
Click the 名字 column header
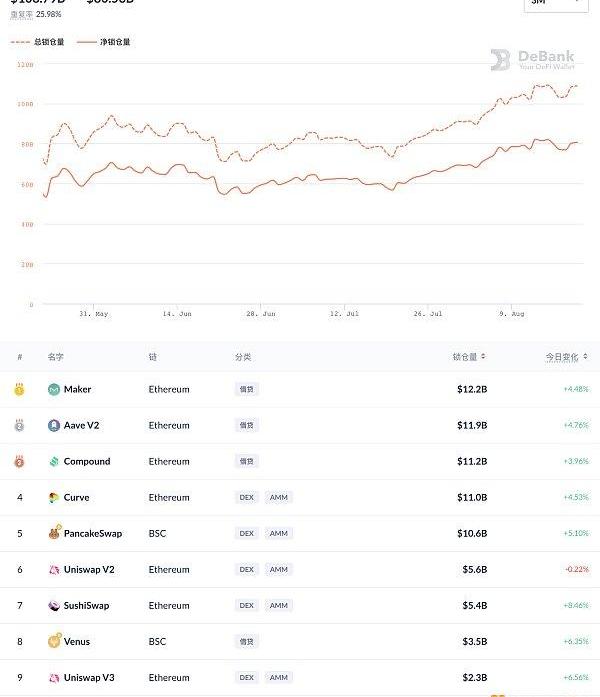56,357
